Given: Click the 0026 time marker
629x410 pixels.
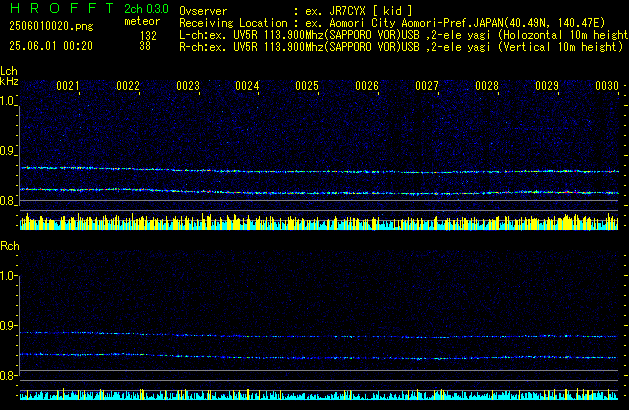Looking at the screenshot, I should click(x=367, y=86).
